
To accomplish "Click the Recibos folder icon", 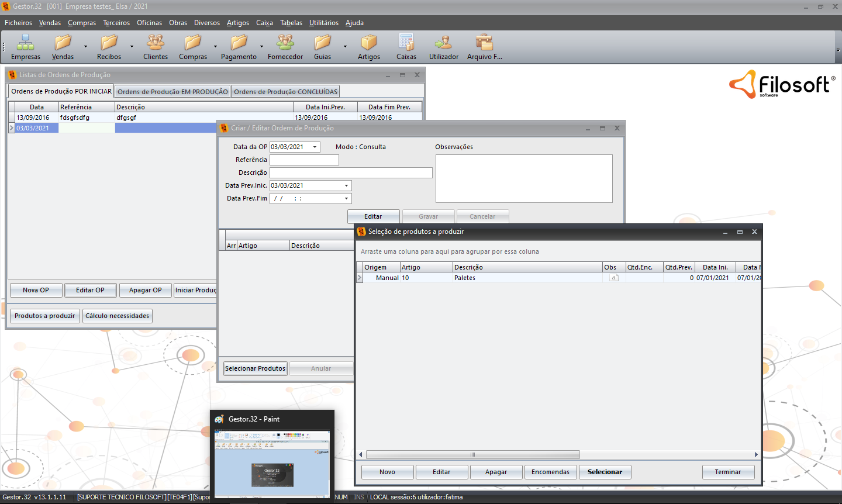I will [x=109, y=43].
